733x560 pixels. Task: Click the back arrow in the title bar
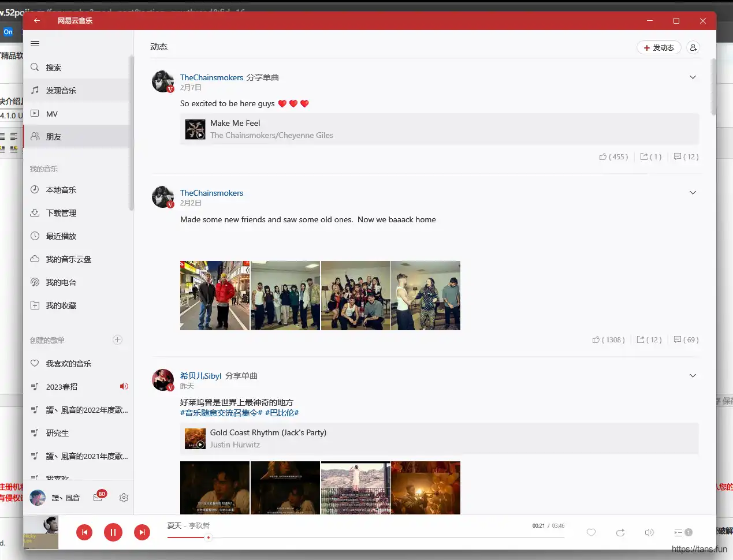pyautogui.click(x=37, y=21)
